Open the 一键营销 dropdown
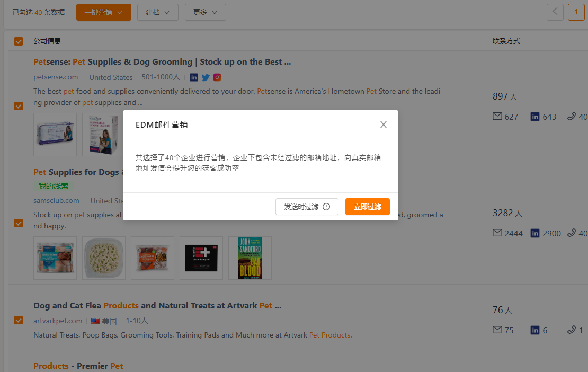 [104, 12]
